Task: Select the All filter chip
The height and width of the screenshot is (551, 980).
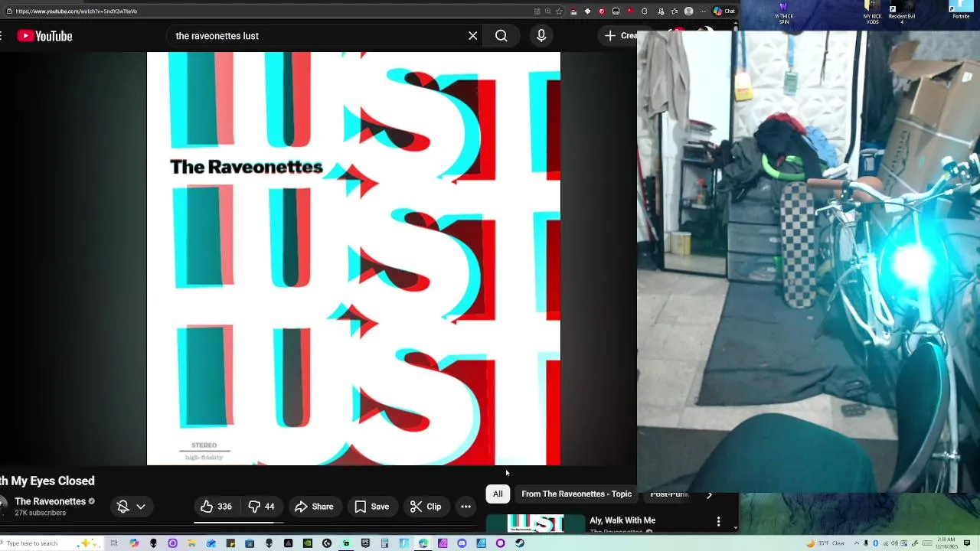Action: tap(498, 494)
